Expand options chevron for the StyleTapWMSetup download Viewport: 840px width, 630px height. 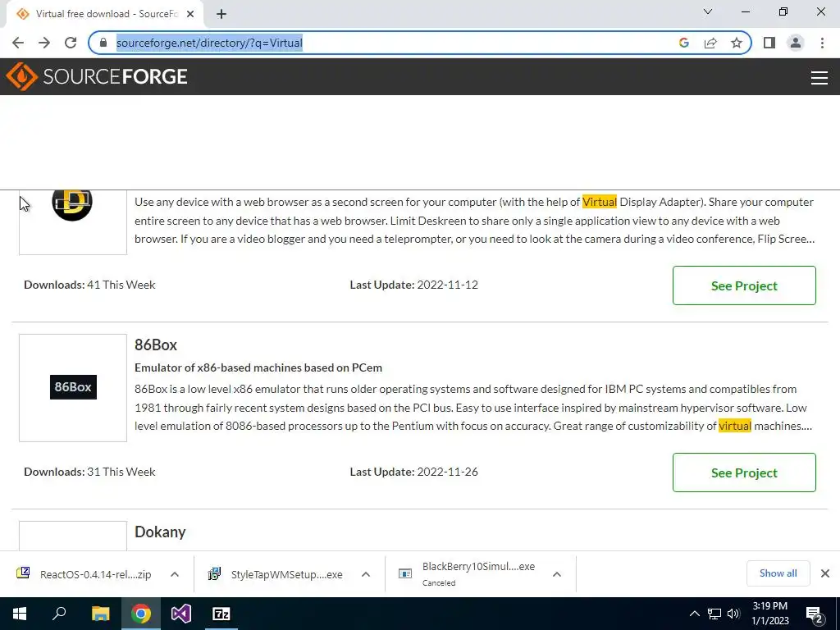(366, 574)
